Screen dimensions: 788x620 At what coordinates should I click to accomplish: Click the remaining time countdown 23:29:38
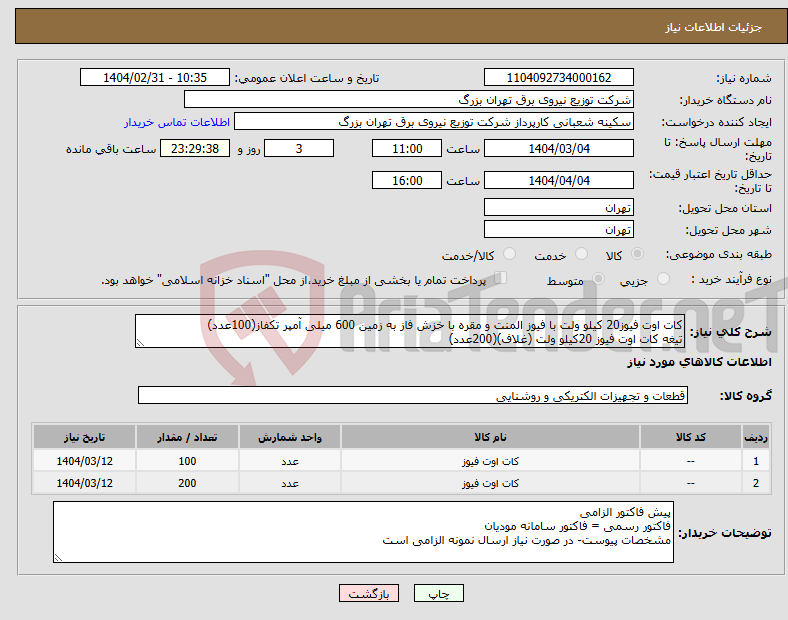pyautogui.click(x=195, y=149)
